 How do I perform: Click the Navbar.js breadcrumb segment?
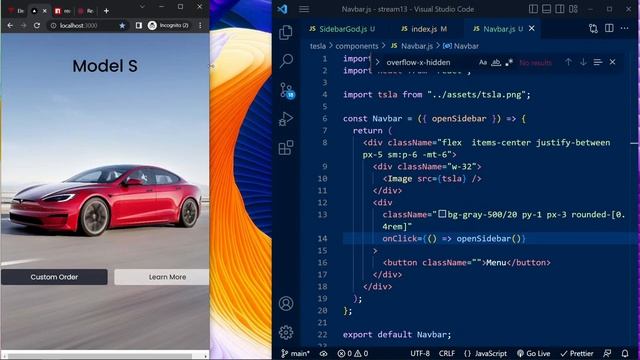(x=412, y=46)
